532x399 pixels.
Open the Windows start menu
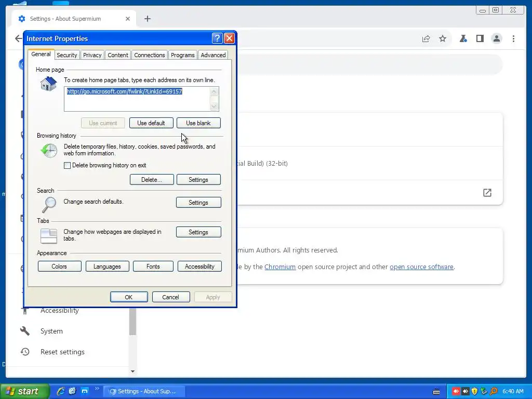tap(24, 391)
